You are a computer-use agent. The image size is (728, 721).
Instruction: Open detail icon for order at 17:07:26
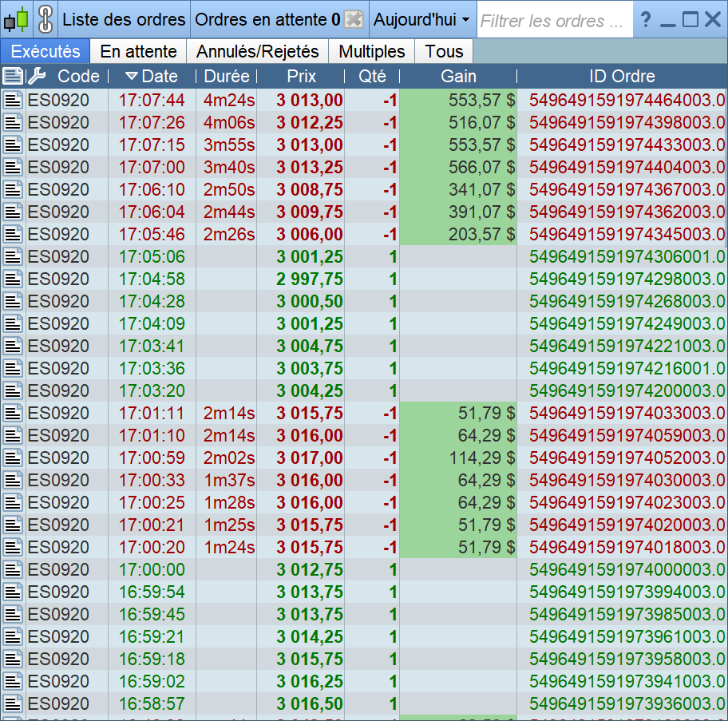[x=13, y=123]
